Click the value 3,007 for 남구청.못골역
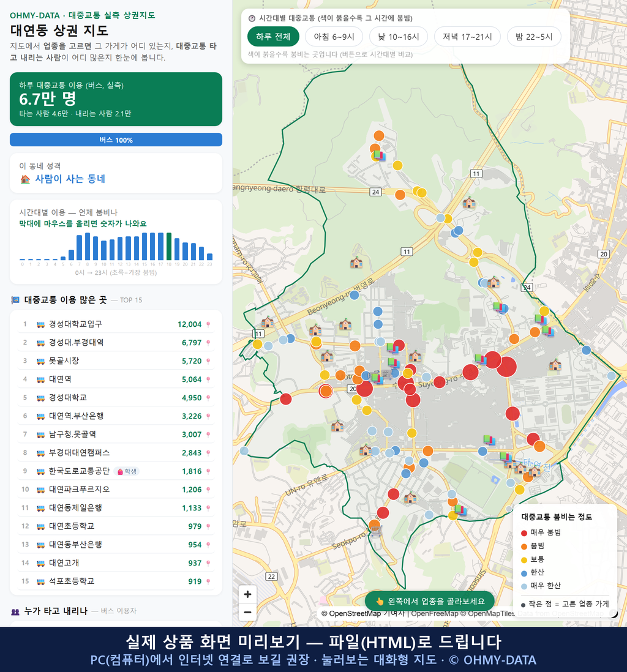This screenshot has width=627, height=672. click(x=192, y=435)
